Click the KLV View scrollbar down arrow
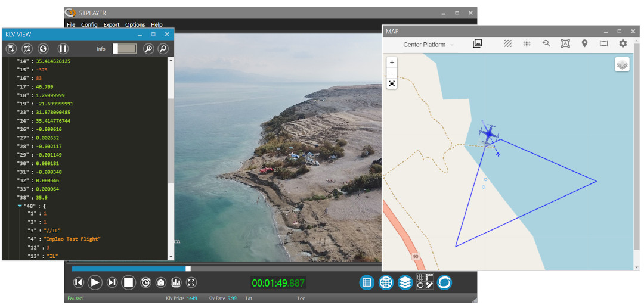 [172, 257]
